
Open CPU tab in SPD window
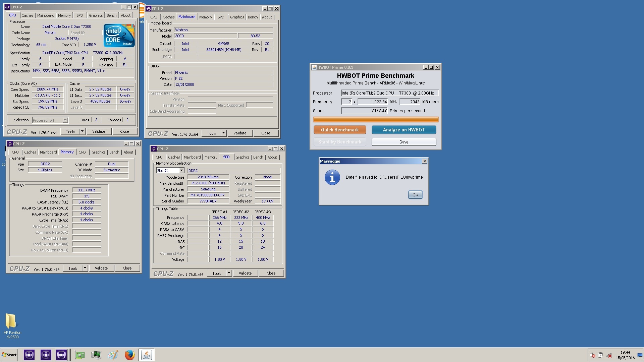159,157
